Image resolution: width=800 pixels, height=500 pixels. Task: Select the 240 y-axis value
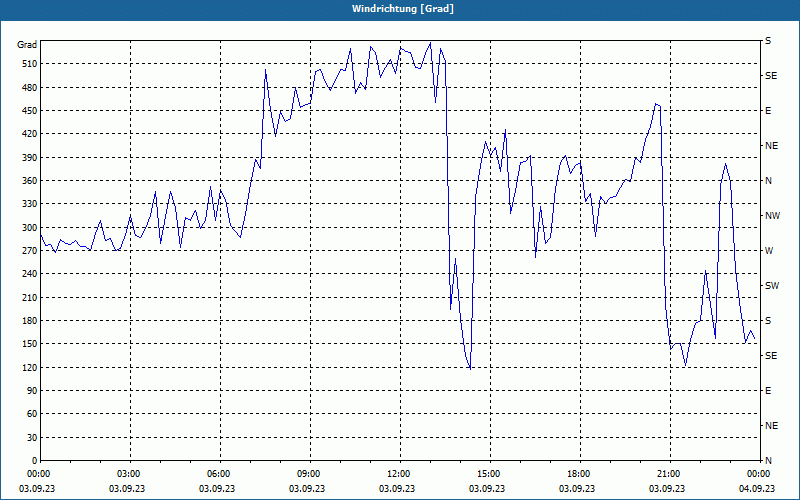29,274
